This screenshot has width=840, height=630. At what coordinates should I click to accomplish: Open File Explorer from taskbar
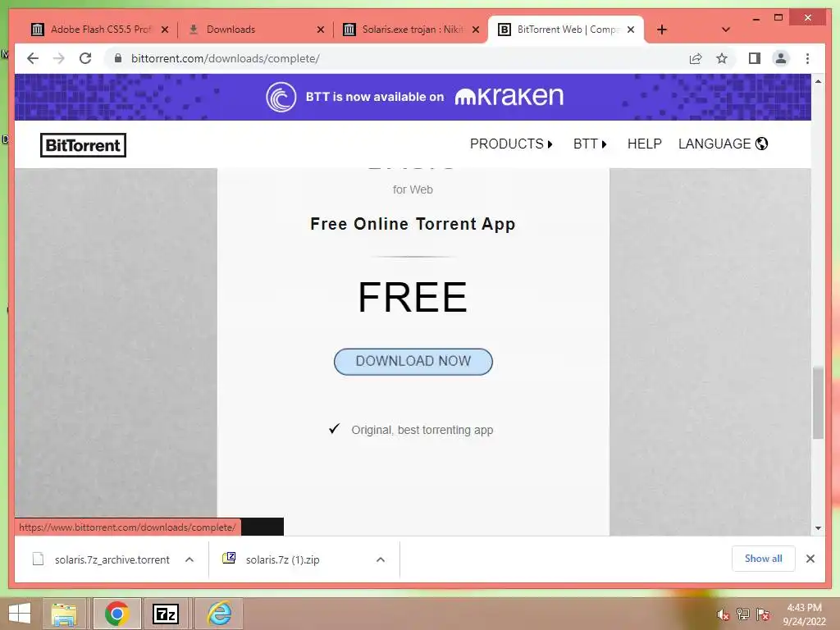pyautogui.click(x=64, y=614)
